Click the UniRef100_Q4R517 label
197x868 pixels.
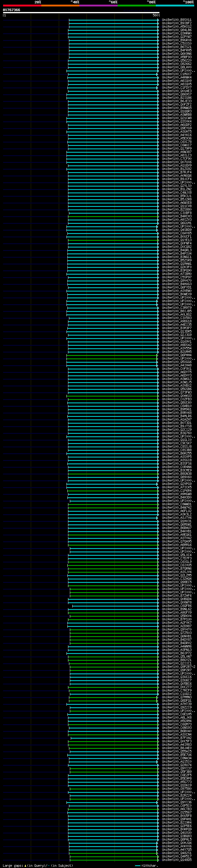point(177,856)
